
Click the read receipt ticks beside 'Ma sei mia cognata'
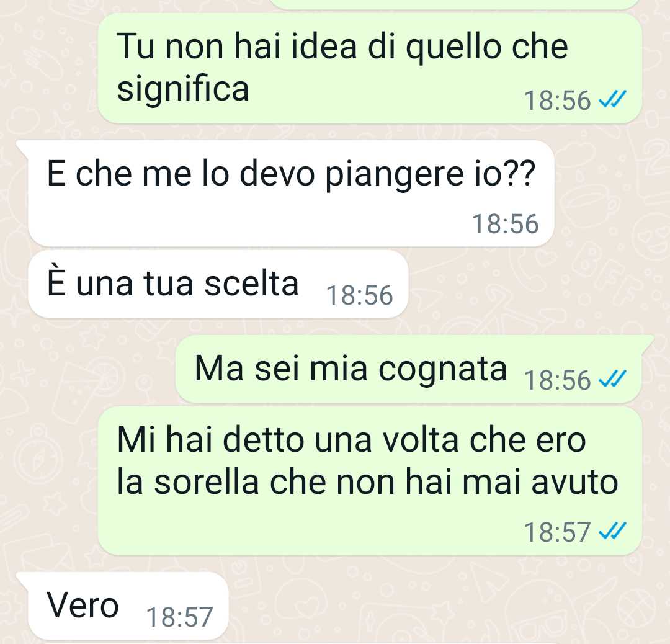(612, 379)
